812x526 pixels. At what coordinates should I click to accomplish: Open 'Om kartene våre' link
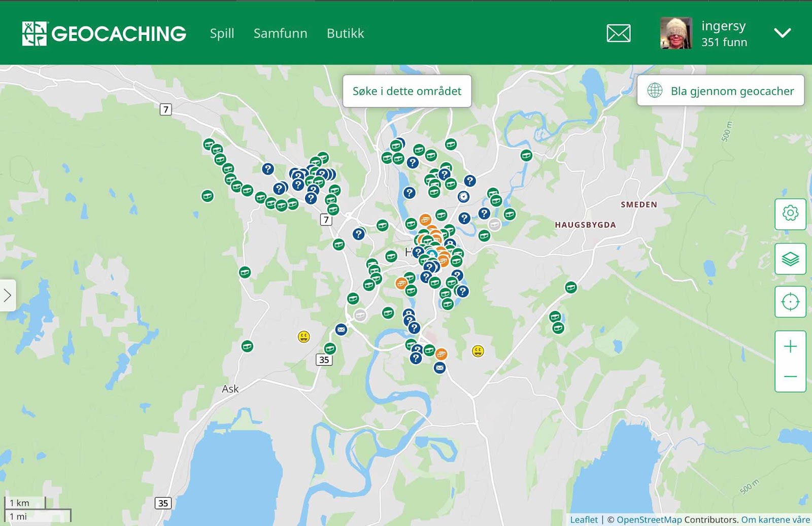click(x=775, y=519)
